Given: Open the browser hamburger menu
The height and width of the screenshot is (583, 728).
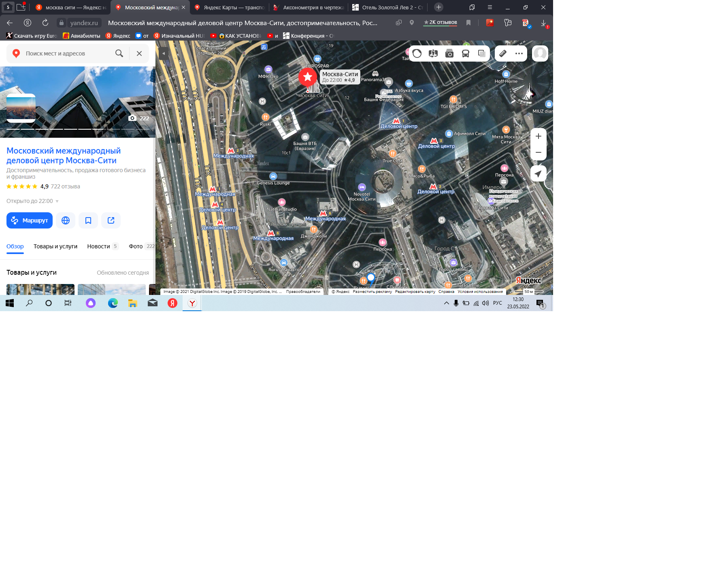Looking at the screenshot, I should 490,7.
